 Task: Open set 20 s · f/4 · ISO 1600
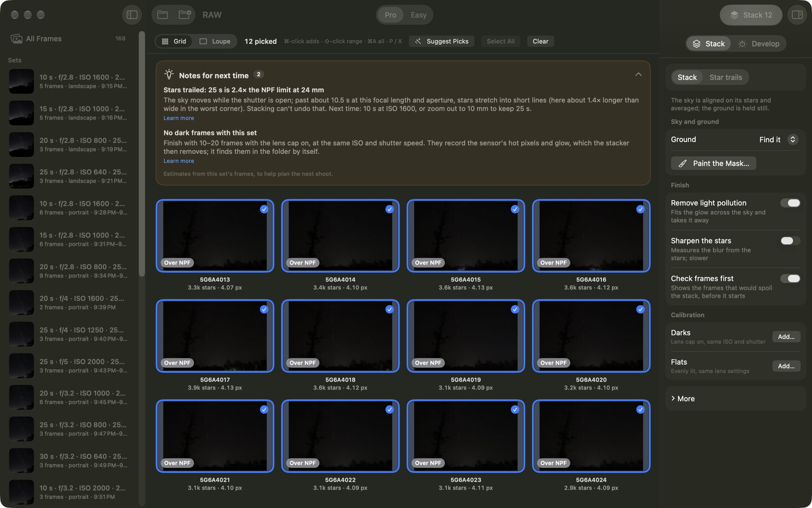[x=69, y=303]
